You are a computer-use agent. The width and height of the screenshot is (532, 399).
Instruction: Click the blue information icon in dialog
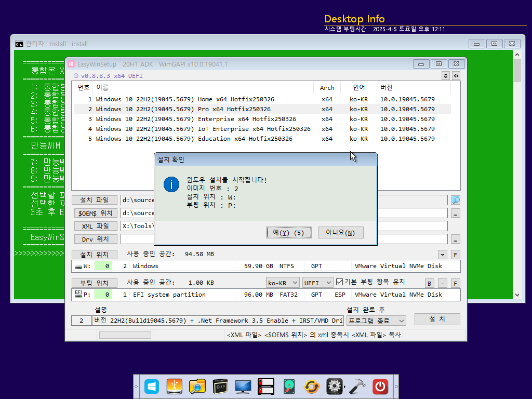171,184
